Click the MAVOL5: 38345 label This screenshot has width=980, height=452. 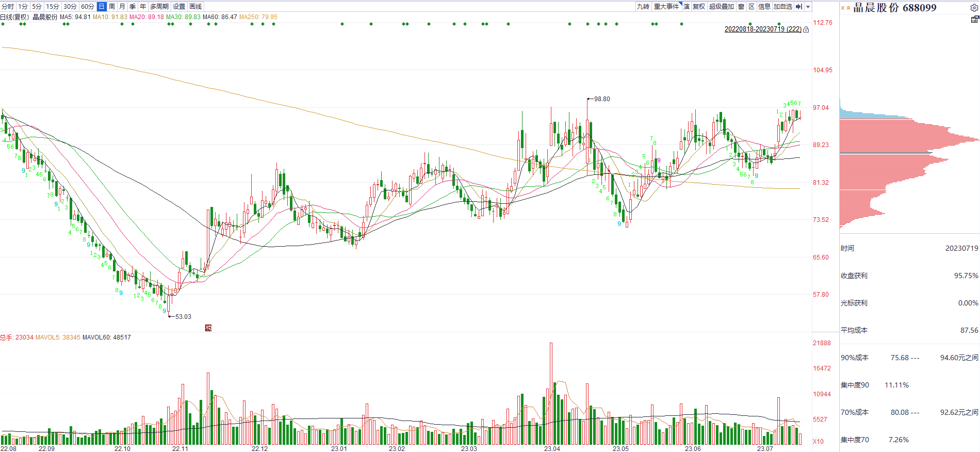tap(58, 337)
